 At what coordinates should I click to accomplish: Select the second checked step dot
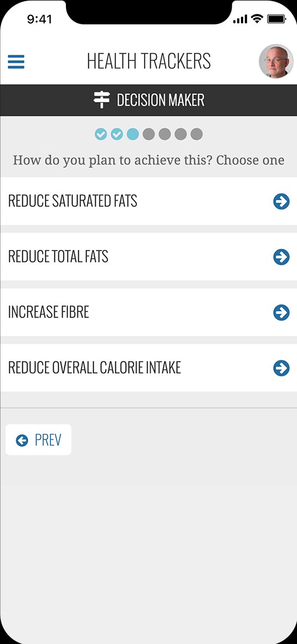117,134
